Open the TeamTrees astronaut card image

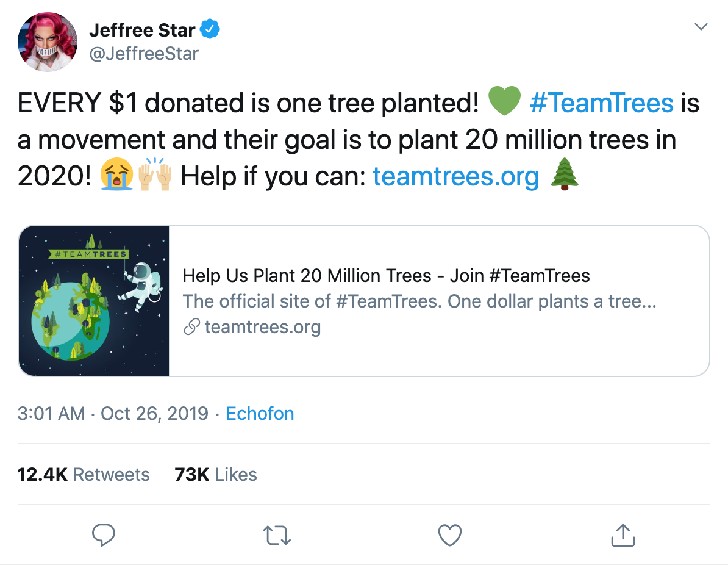(x=95, y=301)
